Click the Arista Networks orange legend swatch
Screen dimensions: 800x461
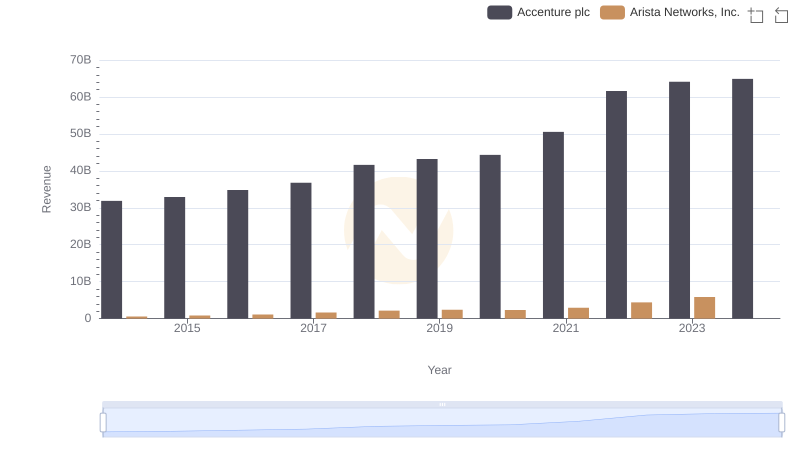tap(612, 12)
